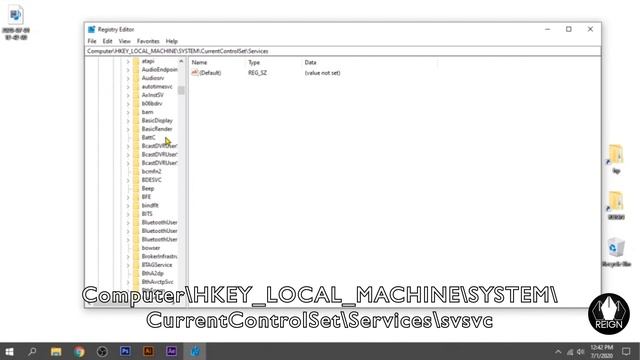Image resolution: width=640 pixels, height=360 pixels.
Task: Expand the BasicDisplay key
Action: 128,121
